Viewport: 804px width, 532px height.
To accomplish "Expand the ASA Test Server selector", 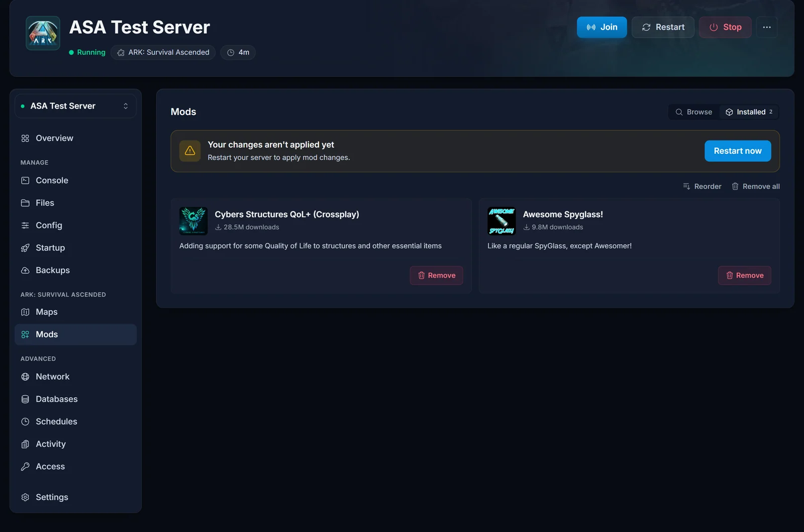I will click(75, 106).
